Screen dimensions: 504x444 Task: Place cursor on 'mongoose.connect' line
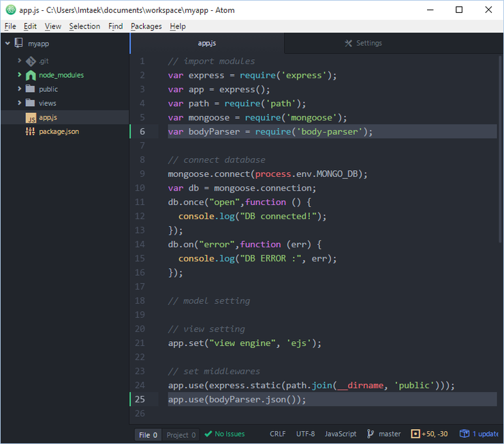pyautogui.click(x=268, y=174)
